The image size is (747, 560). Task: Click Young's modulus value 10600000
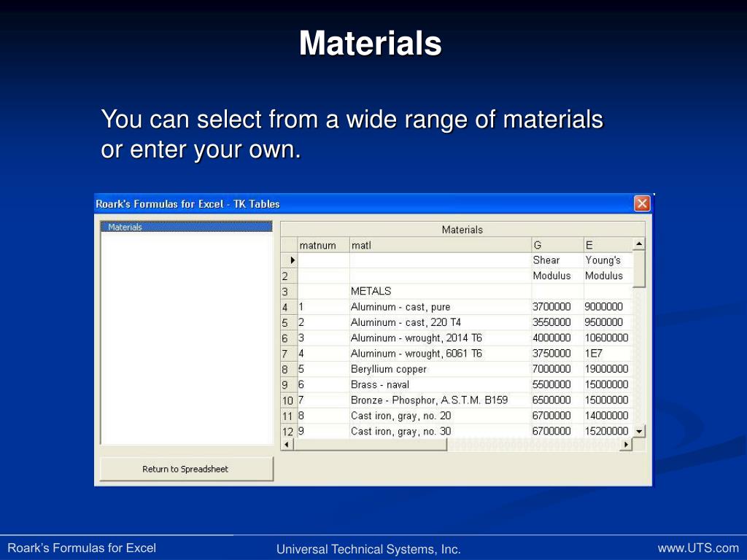[x=608, y=338]
